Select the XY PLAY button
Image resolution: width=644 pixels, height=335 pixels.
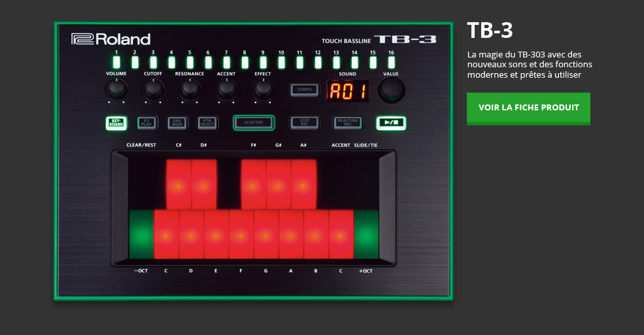point(146,123)
